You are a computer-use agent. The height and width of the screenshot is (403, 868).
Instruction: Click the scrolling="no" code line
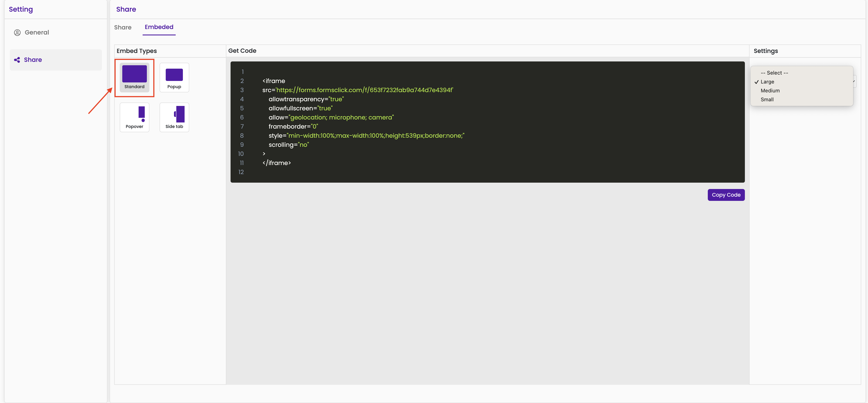[x=288, y=145]
